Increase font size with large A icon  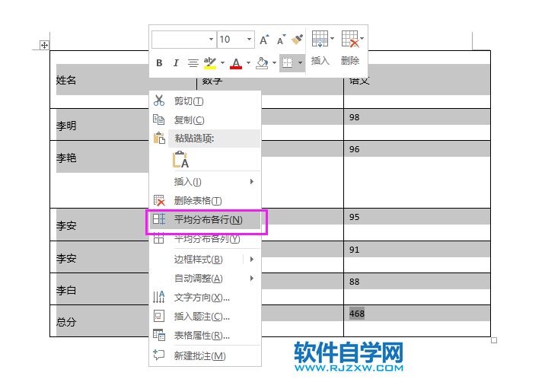point(264,40)
